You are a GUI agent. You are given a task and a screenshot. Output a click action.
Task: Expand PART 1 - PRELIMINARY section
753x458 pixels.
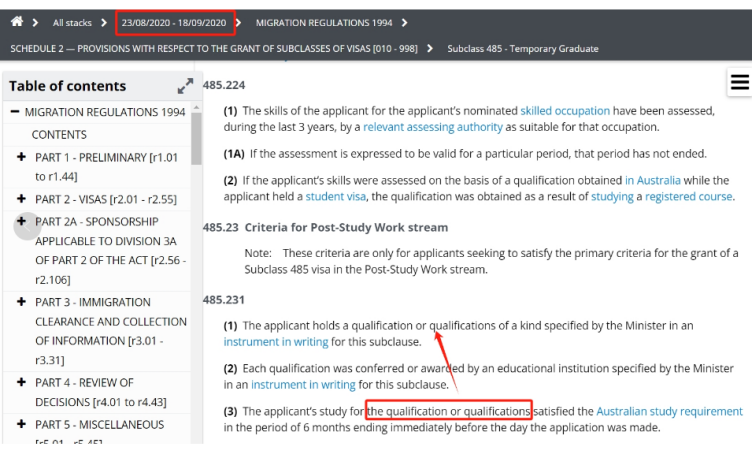pos(21,157)
